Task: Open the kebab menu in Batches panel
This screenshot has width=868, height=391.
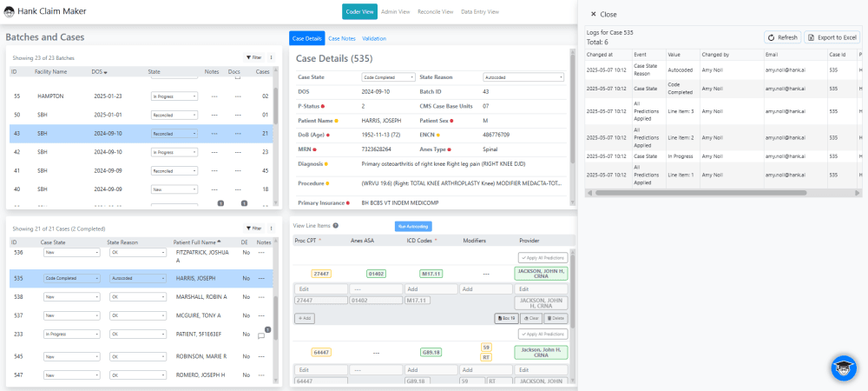Action: coord(271,57)
